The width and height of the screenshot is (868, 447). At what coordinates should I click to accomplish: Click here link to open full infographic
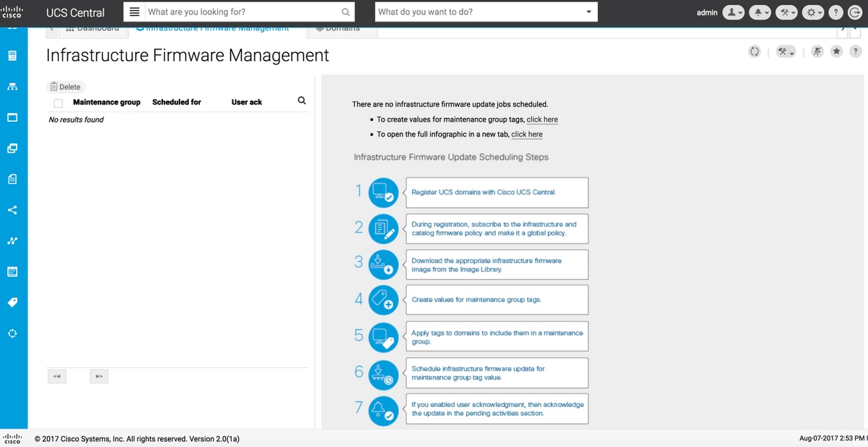(x=526, y=135)
